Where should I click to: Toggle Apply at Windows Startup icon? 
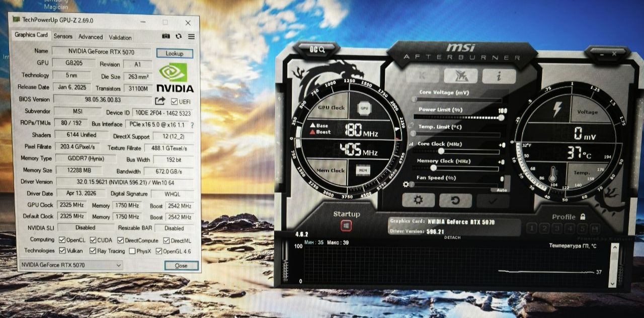pos(346,226)
